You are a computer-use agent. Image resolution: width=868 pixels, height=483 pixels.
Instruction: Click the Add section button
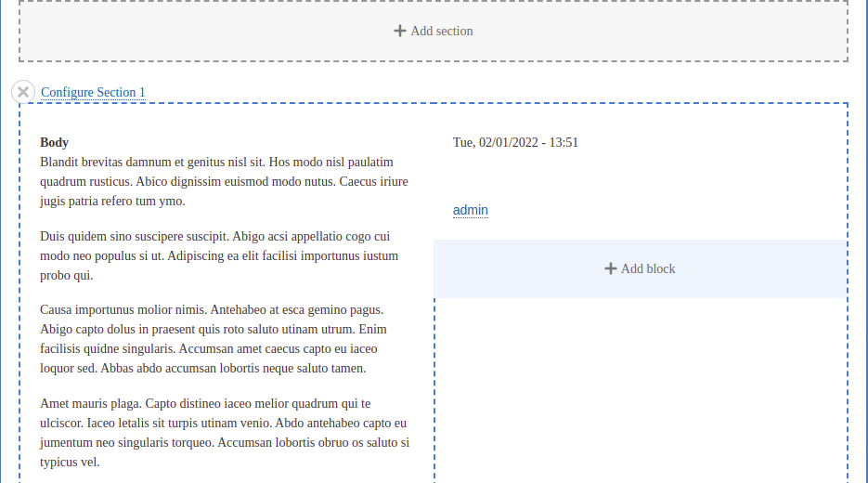(434, 31)
